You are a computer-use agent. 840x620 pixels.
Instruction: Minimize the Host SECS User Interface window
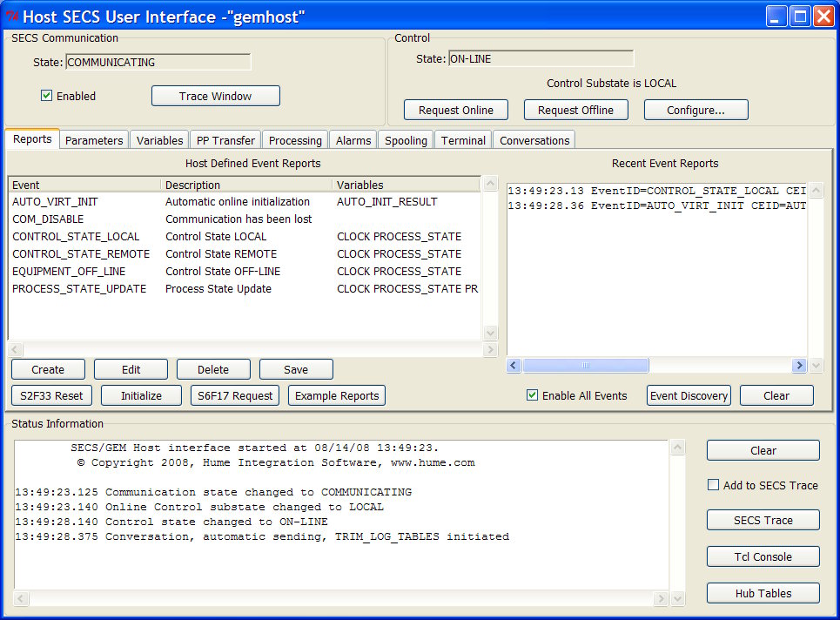[776, 17]
